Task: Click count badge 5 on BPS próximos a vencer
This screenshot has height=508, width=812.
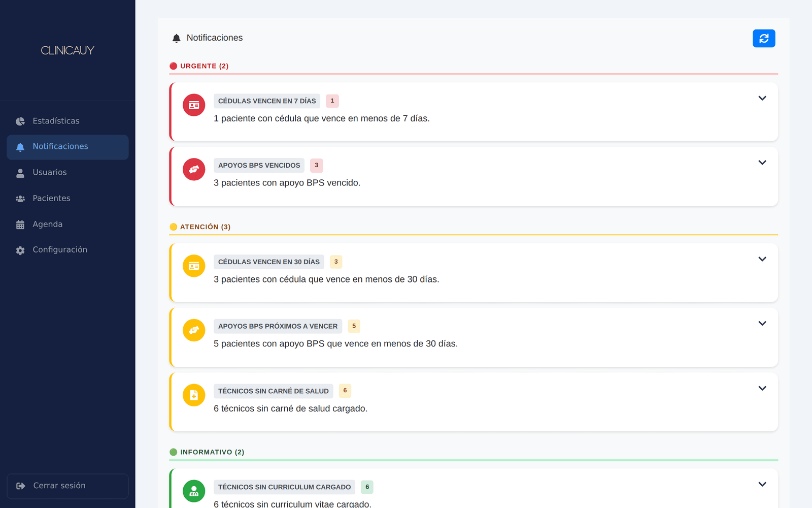Action: pyautogui.click(x=354, y=326)
